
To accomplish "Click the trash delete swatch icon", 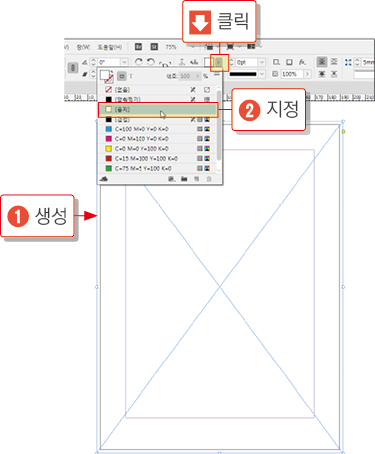I will click(209, 179).
